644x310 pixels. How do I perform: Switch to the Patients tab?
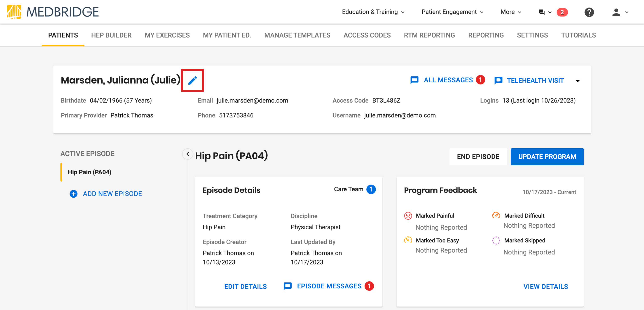pyautogui.click(x=63, y=35)
